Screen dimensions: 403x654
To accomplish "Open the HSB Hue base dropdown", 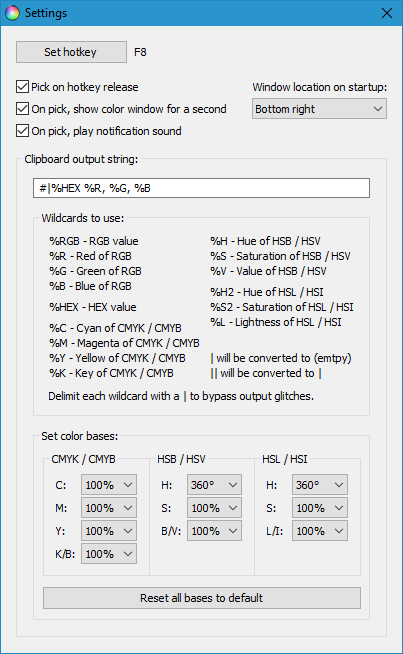I will [x=214, y=485].
